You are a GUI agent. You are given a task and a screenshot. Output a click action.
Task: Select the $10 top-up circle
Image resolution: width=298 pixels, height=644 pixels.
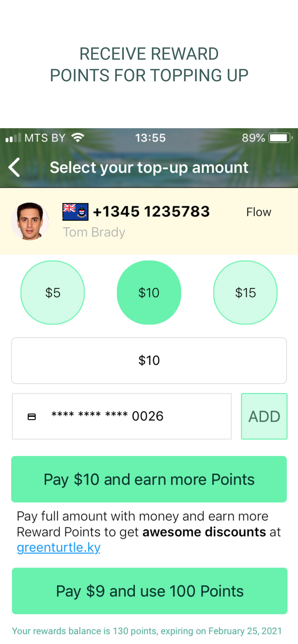click(x=149, y=292)
